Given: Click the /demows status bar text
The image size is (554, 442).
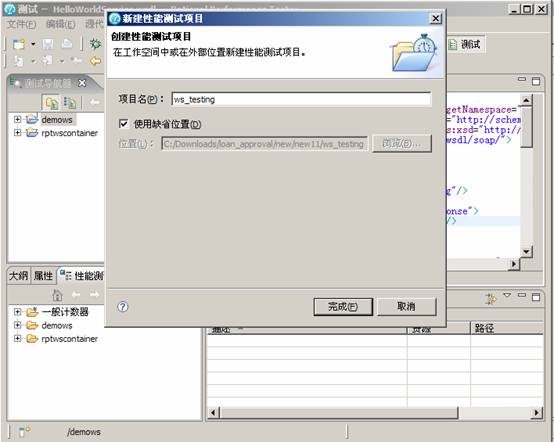Looking at the screenshot, I should tap(84, 432).
